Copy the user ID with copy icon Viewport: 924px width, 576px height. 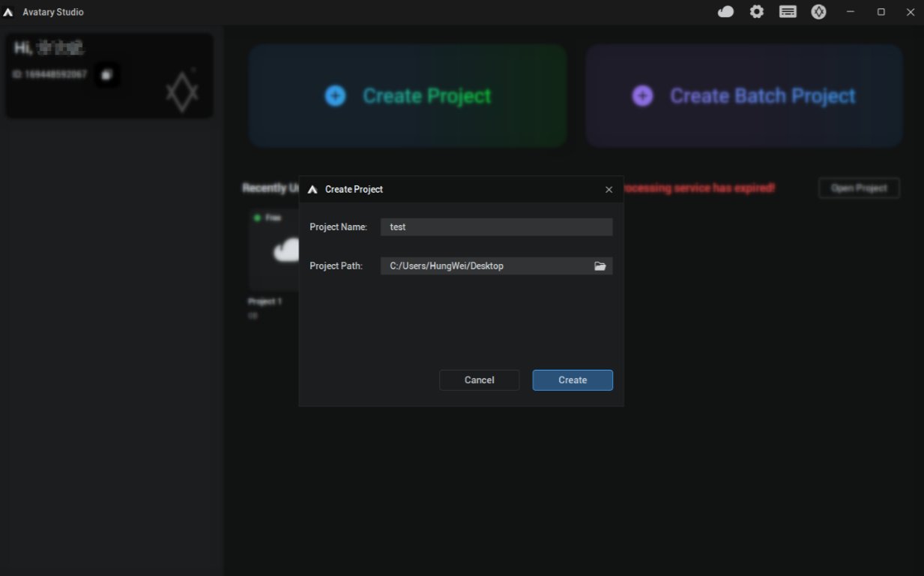106,75
